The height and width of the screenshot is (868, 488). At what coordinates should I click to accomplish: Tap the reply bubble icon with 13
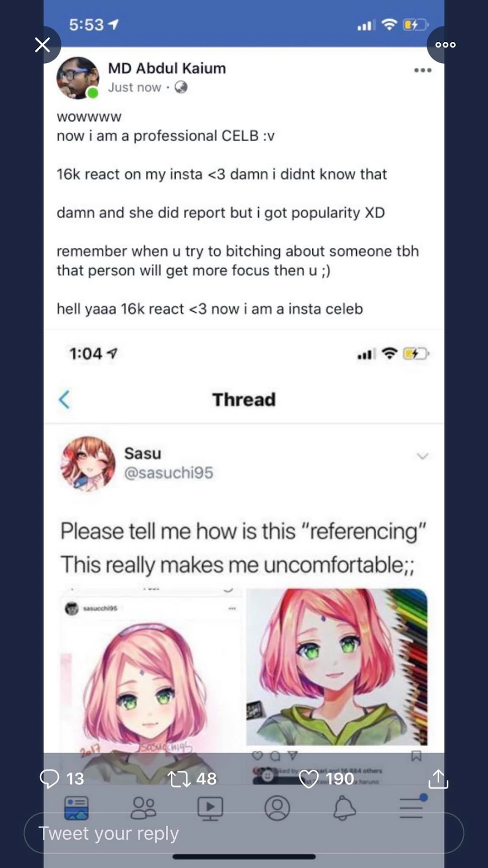click(49, 778)
